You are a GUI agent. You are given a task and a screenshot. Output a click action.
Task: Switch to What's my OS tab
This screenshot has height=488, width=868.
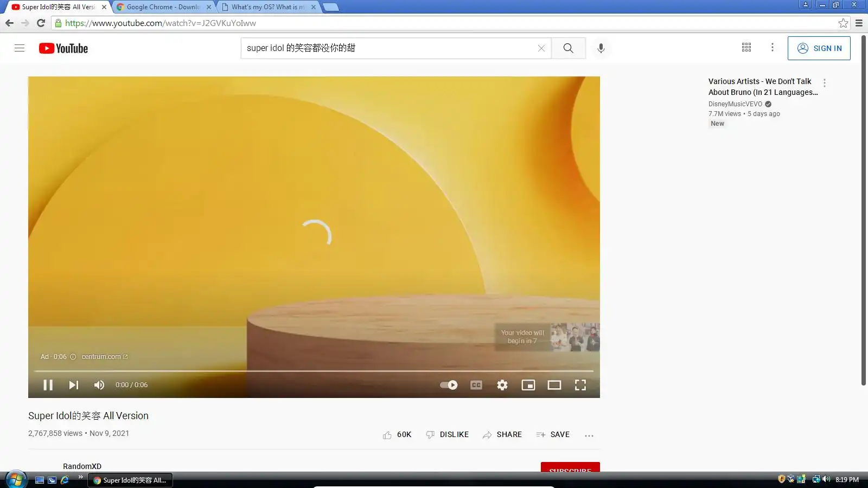tap(267, 7)
